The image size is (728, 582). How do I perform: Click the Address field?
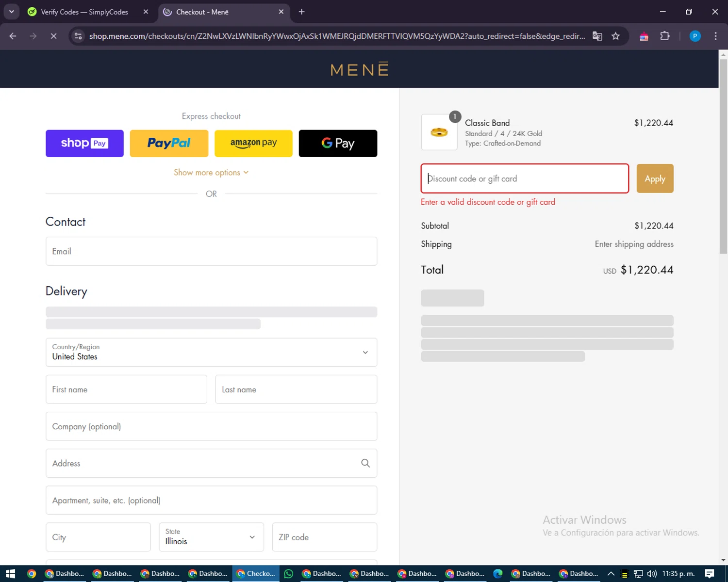(211, 463)
